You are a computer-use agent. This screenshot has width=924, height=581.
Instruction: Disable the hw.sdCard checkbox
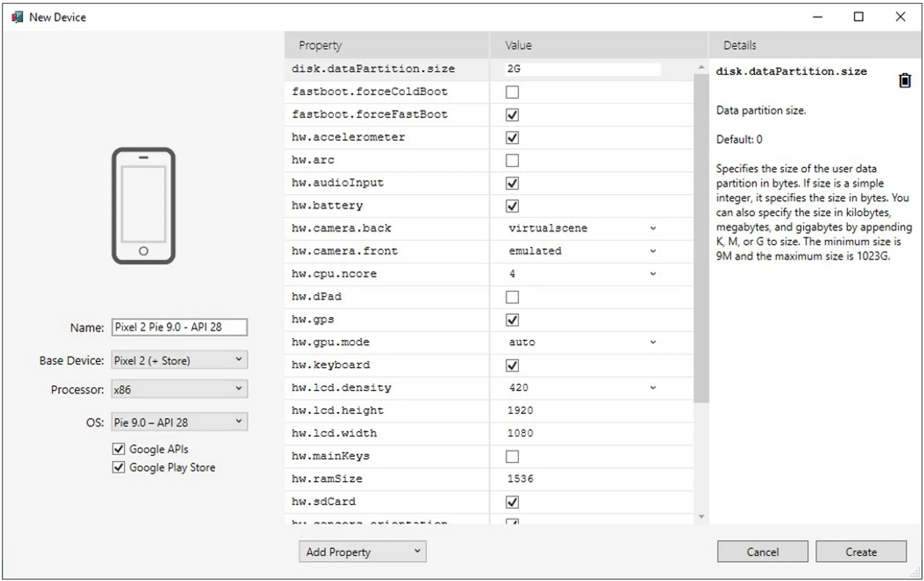click(512, 501)
